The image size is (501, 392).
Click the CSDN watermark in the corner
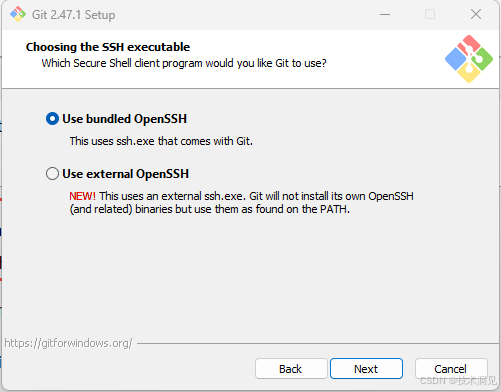[458, 380]
